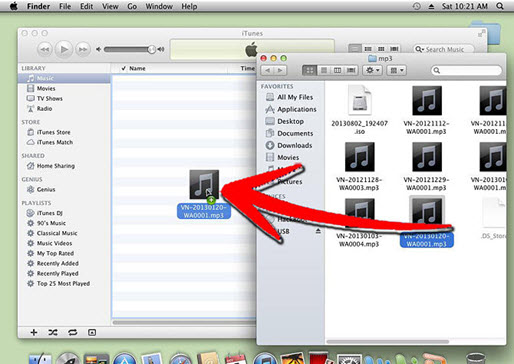Open the Finder Action gear dropdown
This screenshot has width=514, height=364.
click(372, 70)
